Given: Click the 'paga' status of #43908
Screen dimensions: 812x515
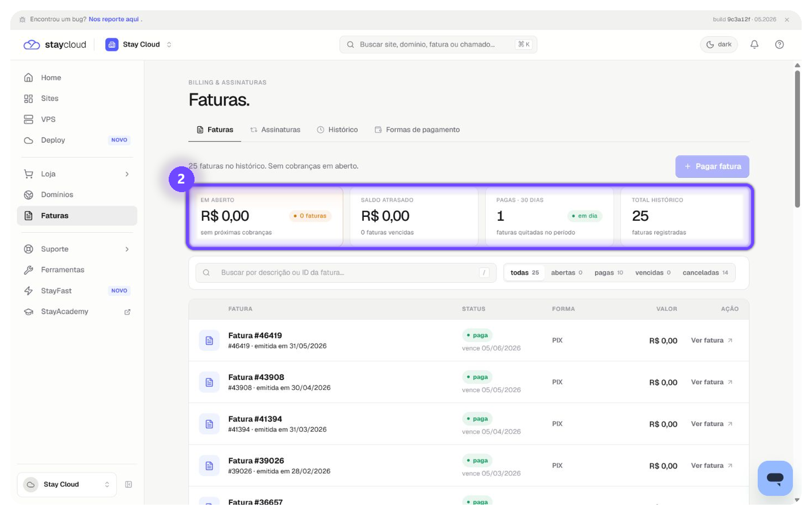Looking at the screenshot, I should click(x=477, y=377).
